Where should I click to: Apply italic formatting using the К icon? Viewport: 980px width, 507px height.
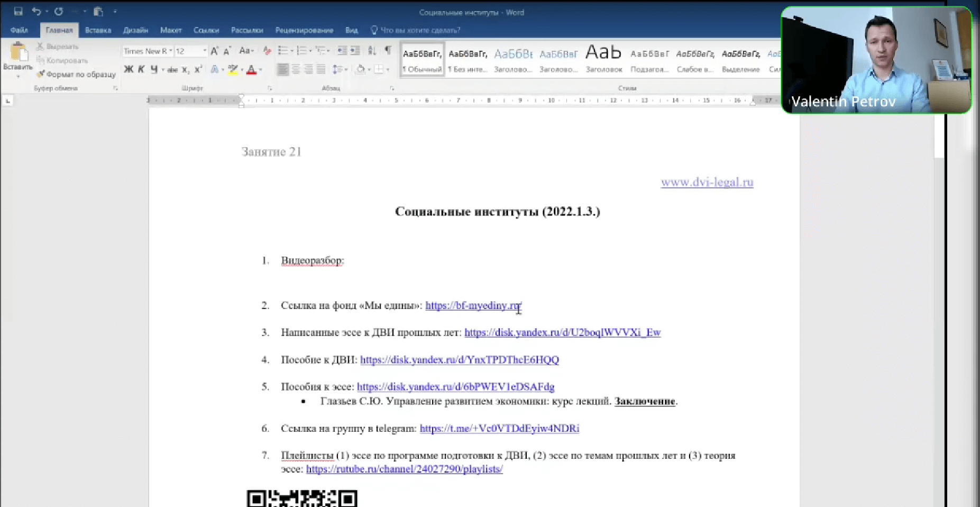click(140, 69)
